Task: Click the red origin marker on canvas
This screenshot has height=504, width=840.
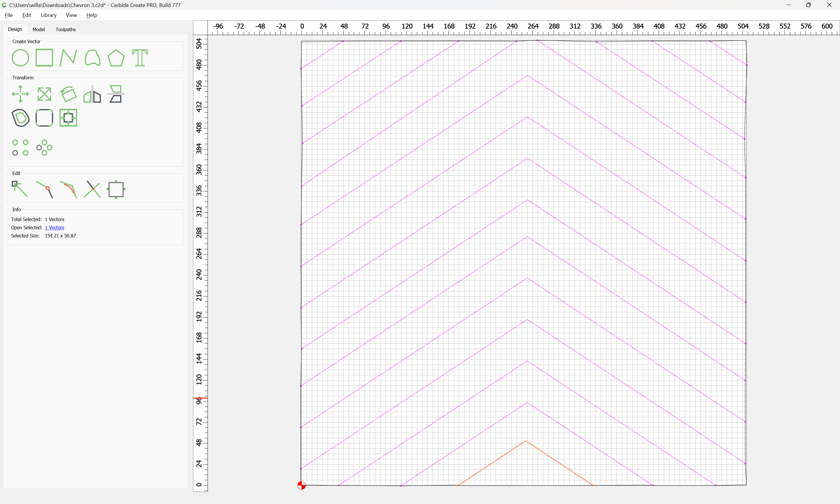Action: click(302, 485)
